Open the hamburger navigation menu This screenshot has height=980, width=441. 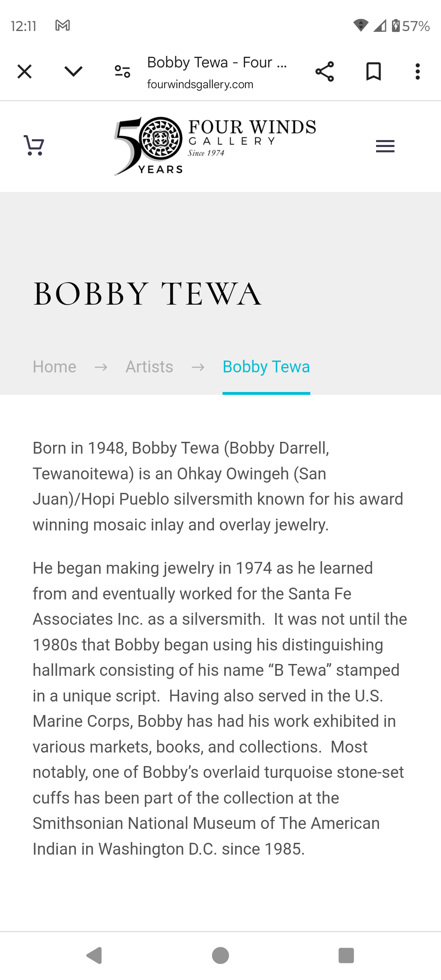[385, 146]
